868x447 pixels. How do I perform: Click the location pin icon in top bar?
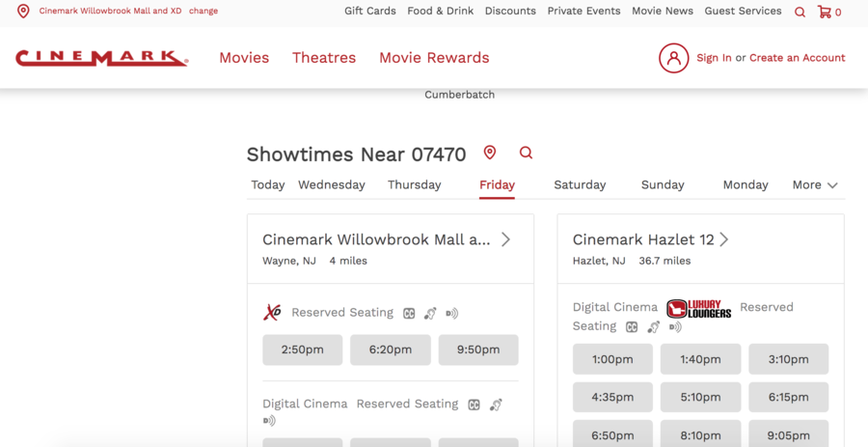point(23,11)
